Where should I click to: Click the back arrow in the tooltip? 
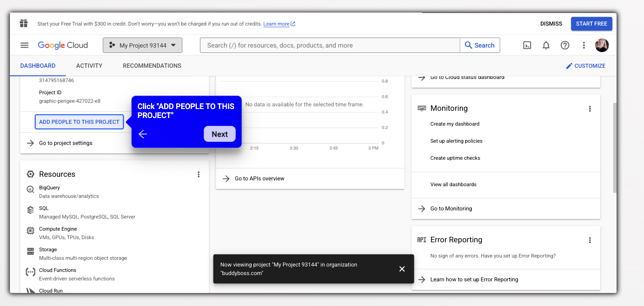tap(143, 134)
